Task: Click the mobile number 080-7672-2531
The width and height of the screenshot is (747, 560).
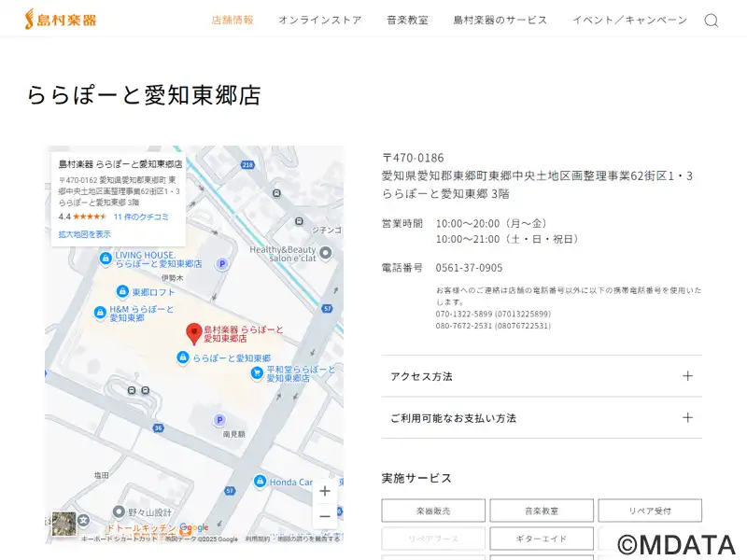Action: (493, 326)
